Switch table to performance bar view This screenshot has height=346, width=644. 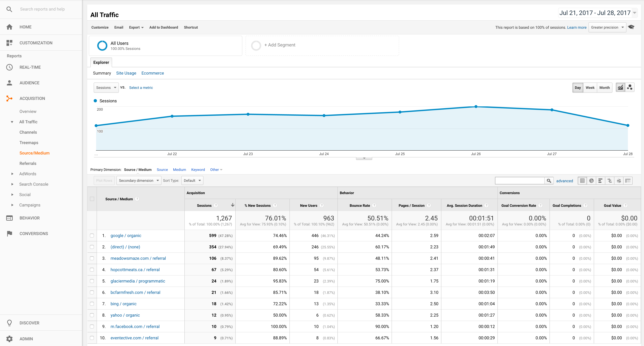[601, 181]
